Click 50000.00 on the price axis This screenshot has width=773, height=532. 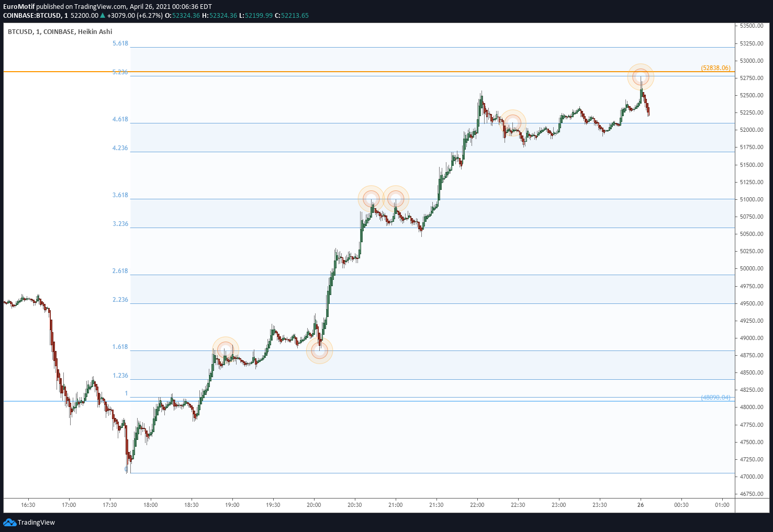click(751, 268)
